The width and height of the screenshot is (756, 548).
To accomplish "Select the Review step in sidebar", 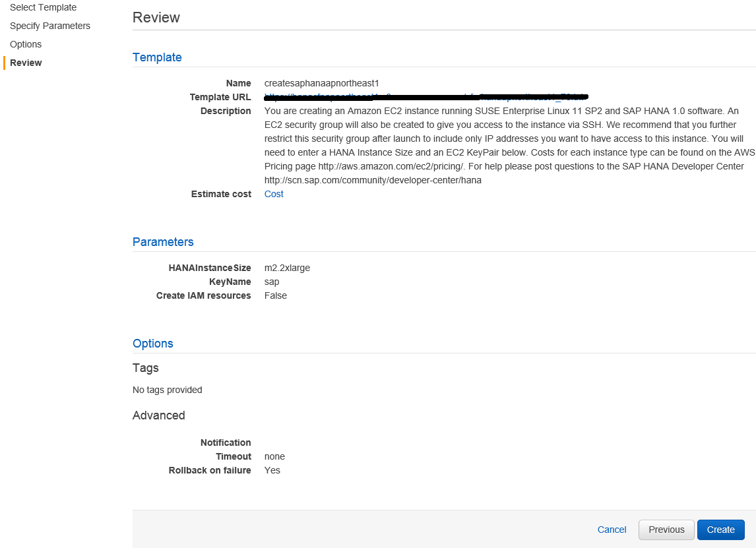I will (x=26, y=63).
